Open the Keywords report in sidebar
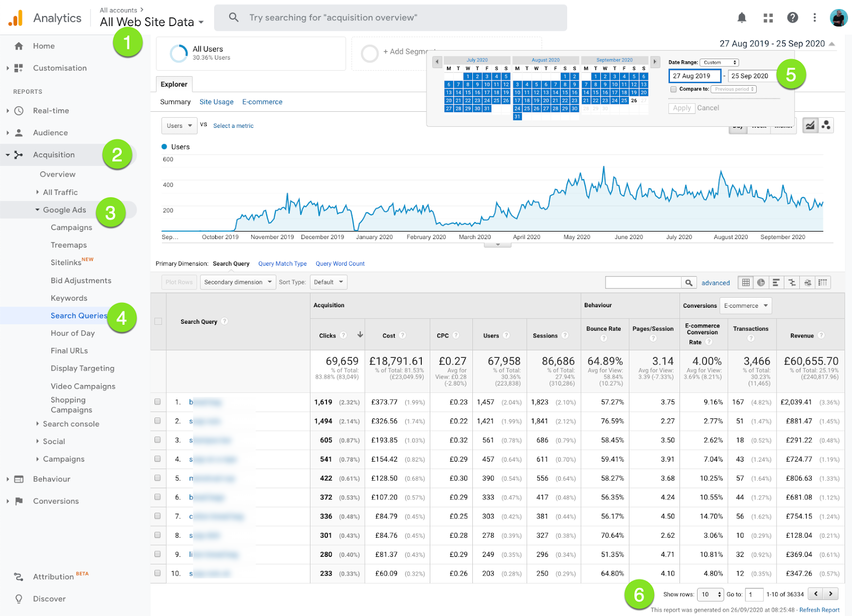The height and width of the screenshot is (616, 852). 69,298
